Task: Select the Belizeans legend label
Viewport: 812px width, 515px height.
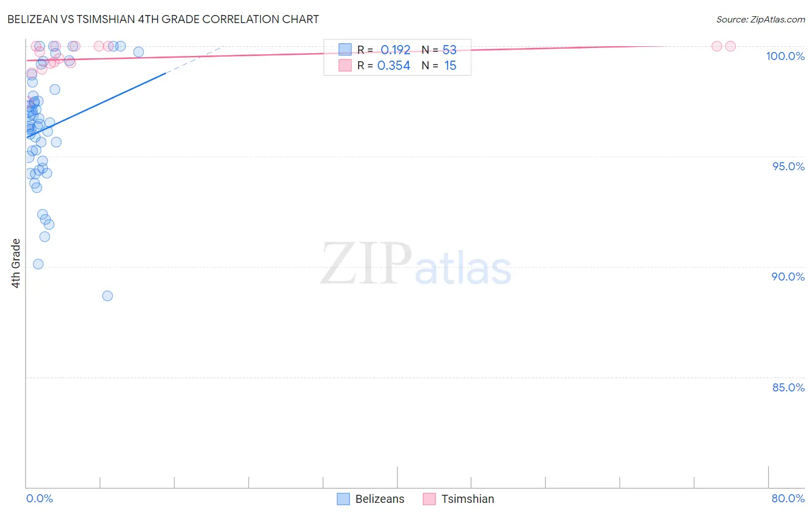Action: pyautogui.click(x=380, y=499)
